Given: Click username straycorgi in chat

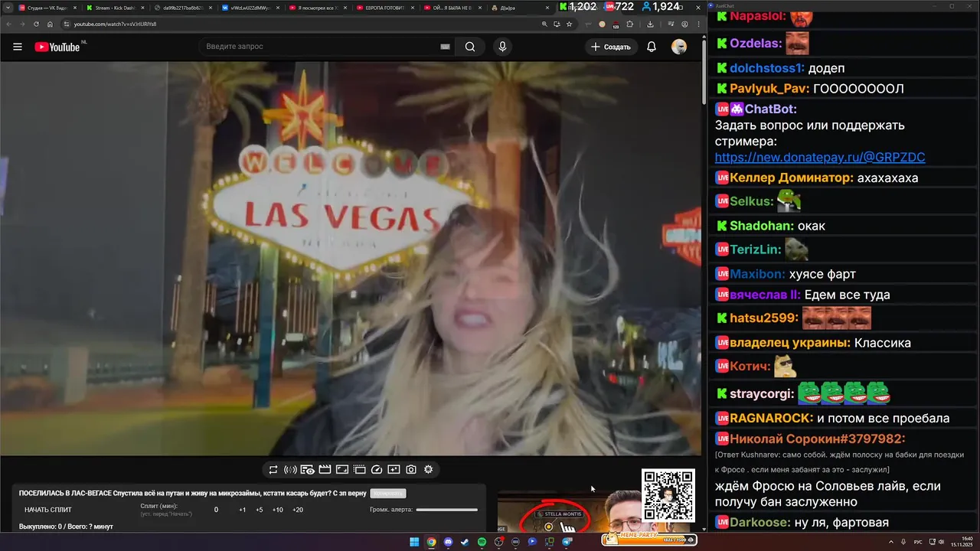Looking at the screenshot, I should pos(761,394).
